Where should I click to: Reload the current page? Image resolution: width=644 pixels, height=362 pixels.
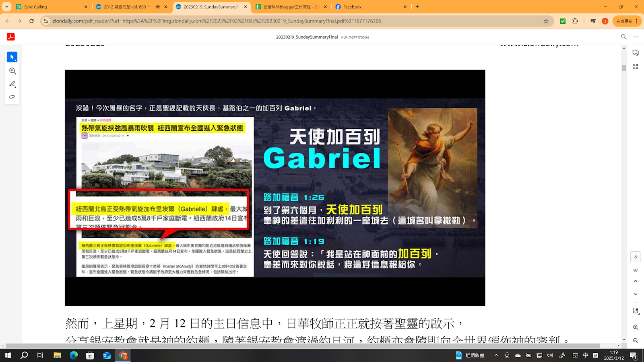(31, 21)
